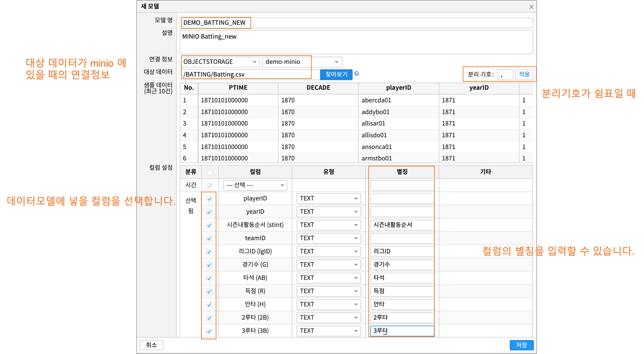Click the 별칭 column header

click(402, 172)
